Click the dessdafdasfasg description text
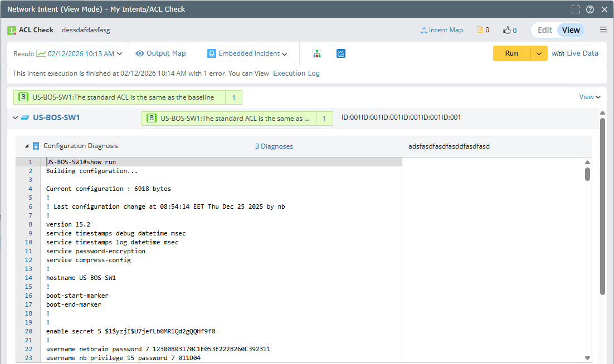 point(86,30)
